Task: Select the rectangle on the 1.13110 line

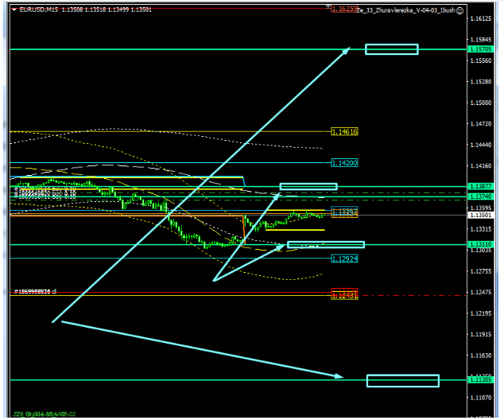Action: tap(325, 244)
